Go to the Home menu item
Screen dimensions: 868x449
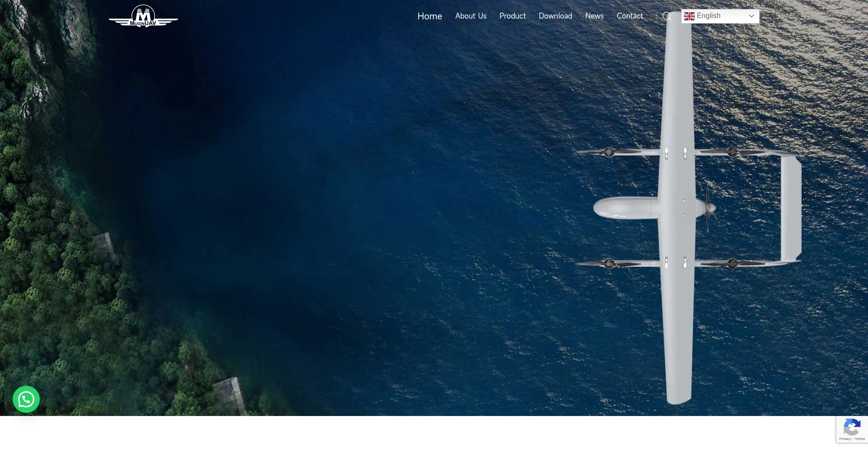(429, 16)
